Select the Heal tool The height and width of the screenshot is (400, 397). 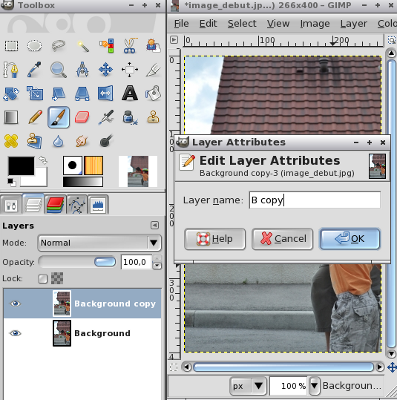coord(11,141)
